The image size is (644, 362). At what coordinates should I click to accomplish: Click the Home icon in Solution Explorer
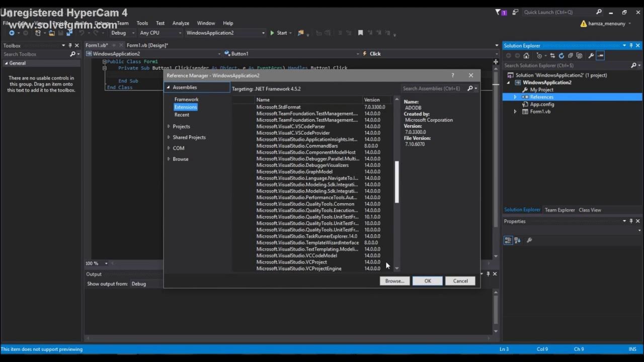tap(526, 56)
